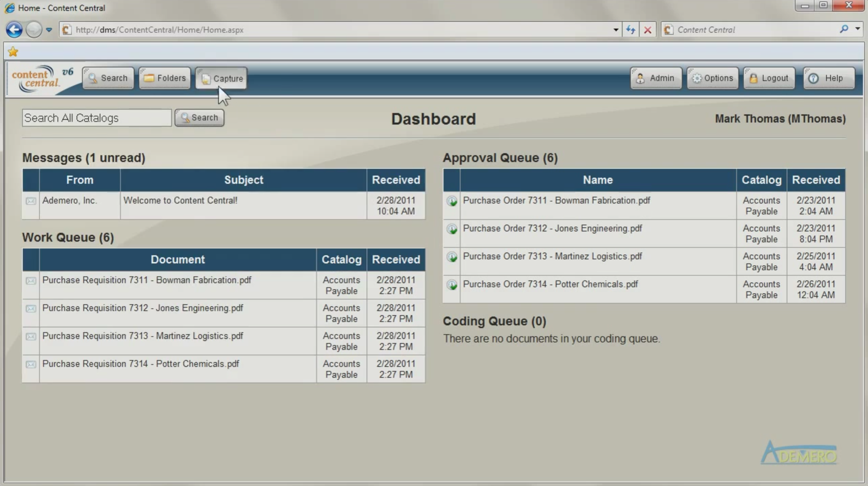Image resolution: width=868 pixels, height=486 pixels.
Task: Open the Options menu
Action: tap(713, 78)
